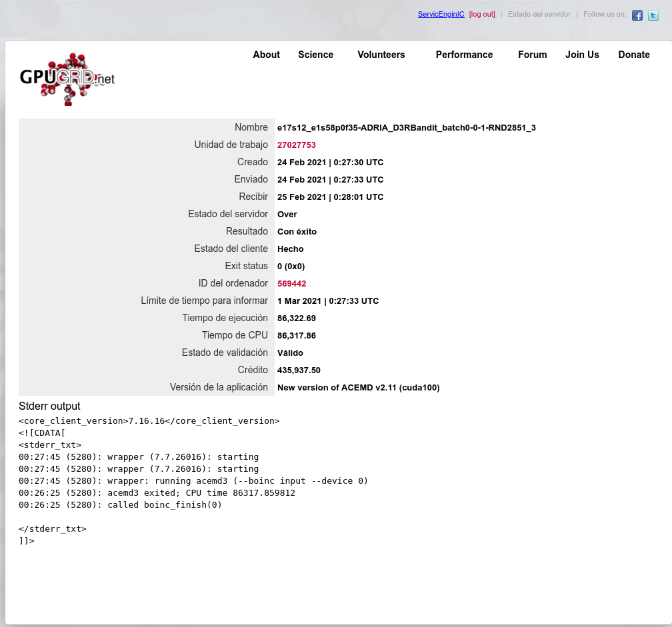The width and height of the screenshot is (672, 627).
Task: Select Join Us in the navigation bar
Action: coord(582,55)
